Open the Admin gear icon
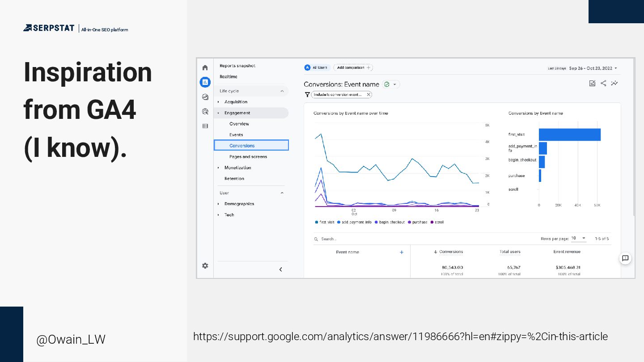The width and height of the screenshot is (644, 362). [205, 265]
